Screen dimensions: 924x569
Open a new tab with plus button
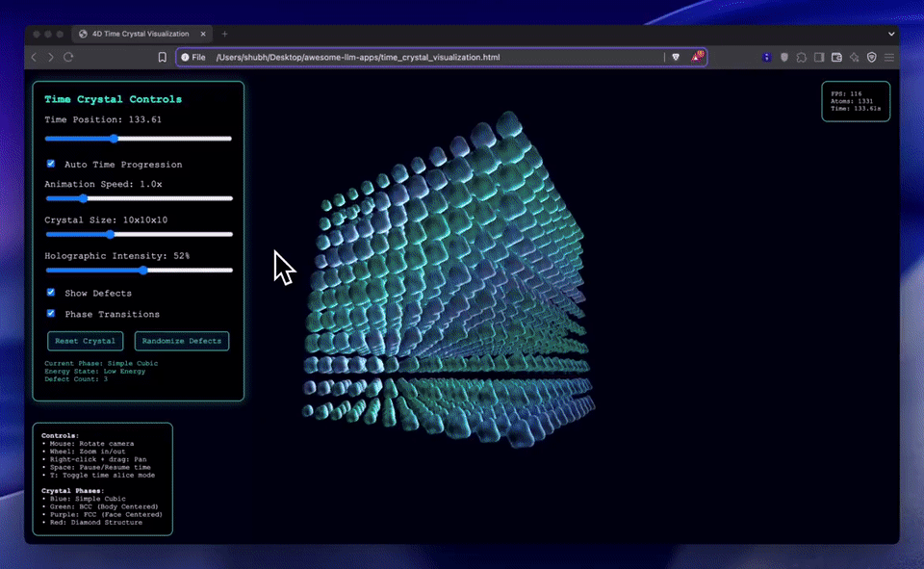coord(225,34)
